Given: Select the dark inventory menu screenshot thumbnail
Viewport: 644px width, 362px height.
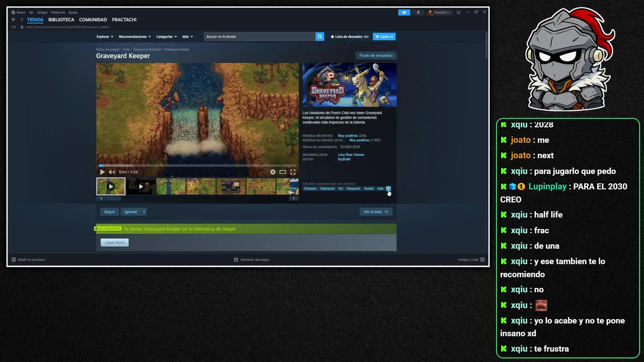Looking at the screenshot, I should (231, 187).
